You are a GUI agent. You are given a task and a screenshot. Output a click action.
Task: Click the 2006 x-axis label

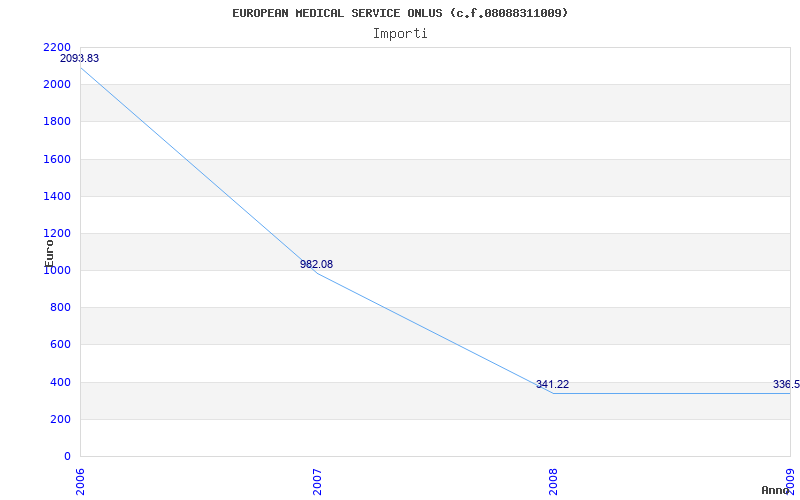pyautogui.click(x=81, y=482)
